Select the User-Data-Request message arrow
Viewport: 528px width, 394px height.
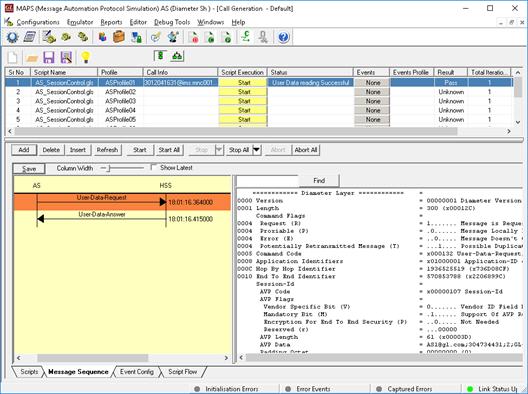tap(101, 202)
